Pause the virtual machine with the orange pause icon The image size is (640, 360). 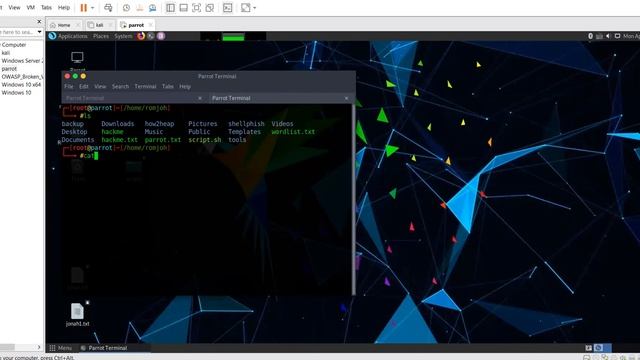pos(84,8)
